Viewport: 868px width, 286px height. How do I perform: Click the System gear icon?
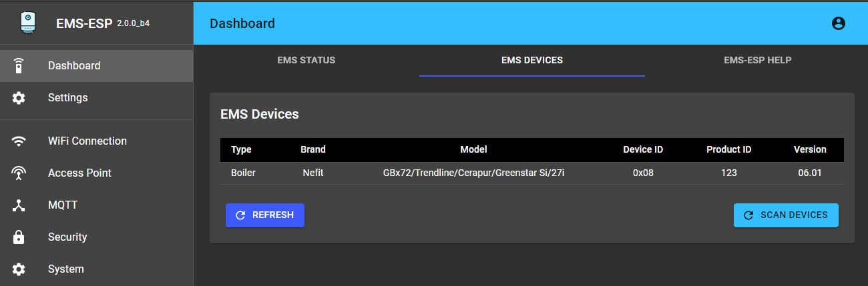tap(19, 269)
